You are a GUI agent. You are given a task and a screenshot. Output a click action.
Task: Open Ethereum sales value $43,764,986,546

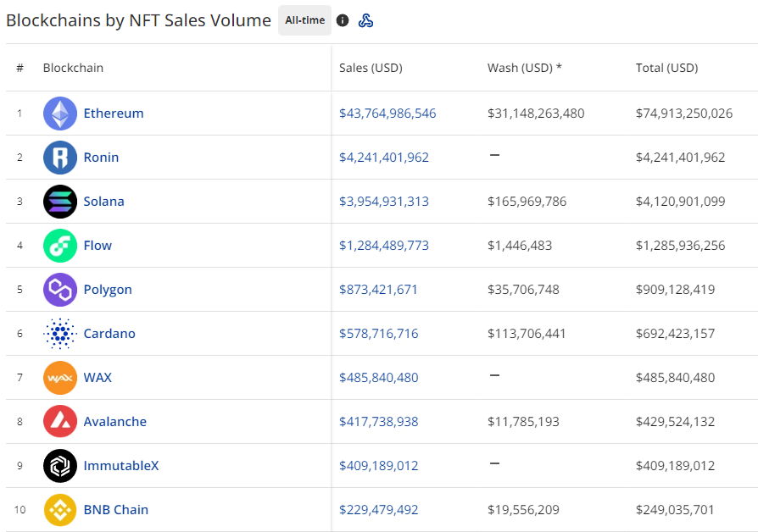coord(387,114)
